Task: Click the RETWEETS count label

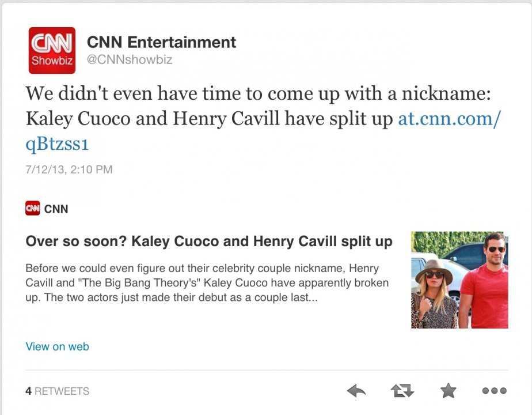Action: tap(62, 391)
